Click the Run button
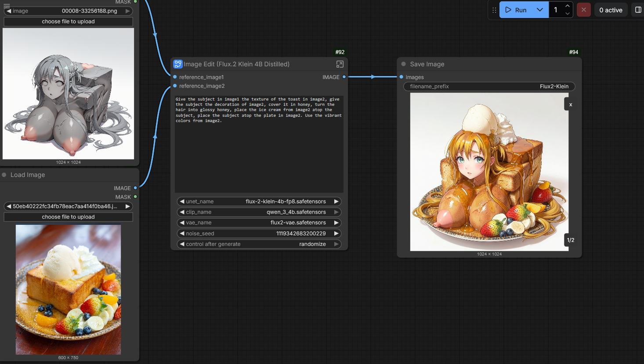This screenshot has height=364, width=644. [x=516, y=10]
